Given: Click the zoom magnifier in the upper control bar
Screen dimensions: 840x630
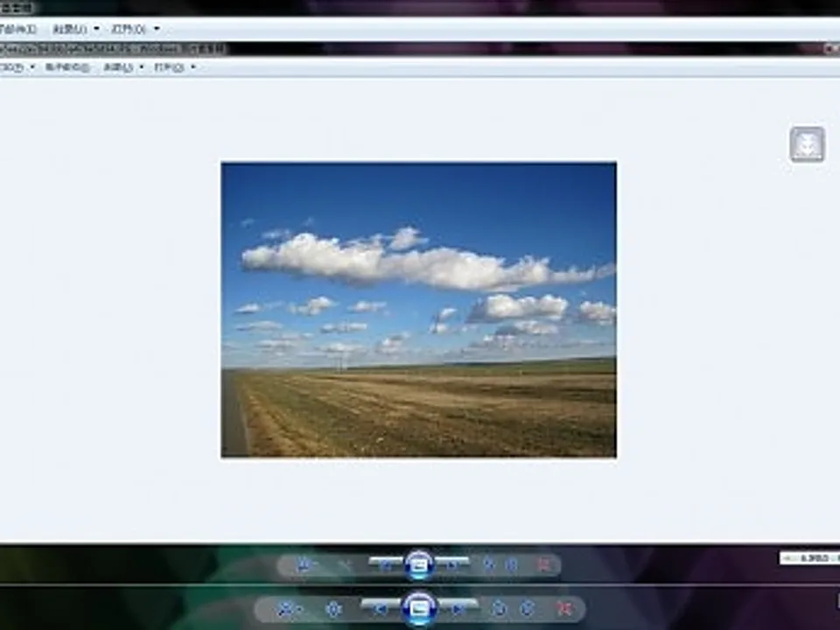Looking at the screenshot, I should click(304, 565).
